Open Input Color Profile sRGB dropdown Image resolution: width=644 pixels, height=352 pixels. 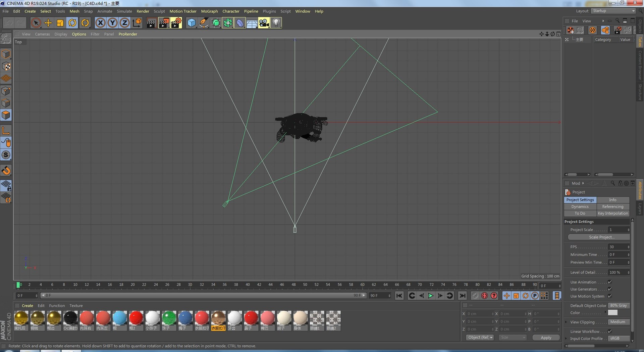[x=619, y=339]
